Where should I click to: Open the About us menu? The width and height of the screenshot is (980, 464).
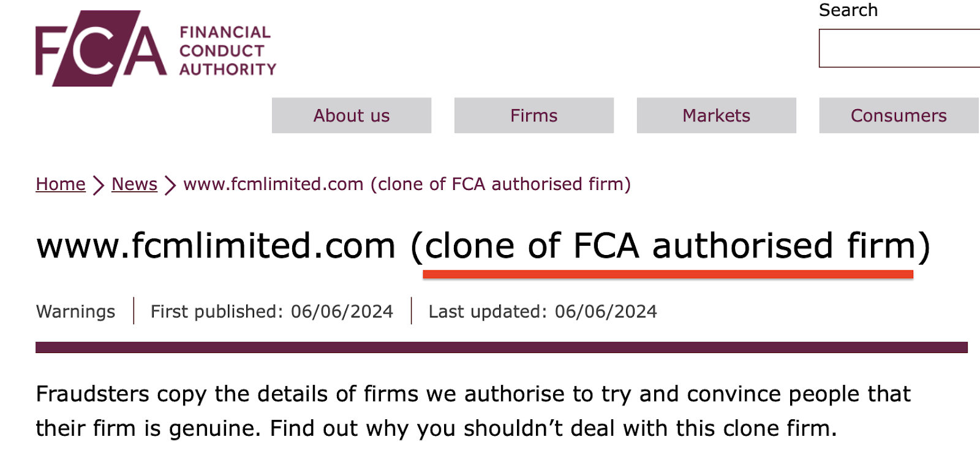click(x=352, y=115)
